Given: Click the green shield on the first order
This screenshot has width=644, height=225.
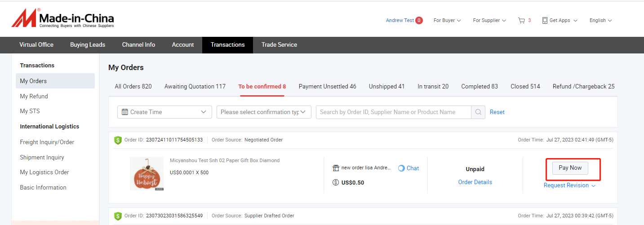Looking at the screenshot, I should (118, 140).
